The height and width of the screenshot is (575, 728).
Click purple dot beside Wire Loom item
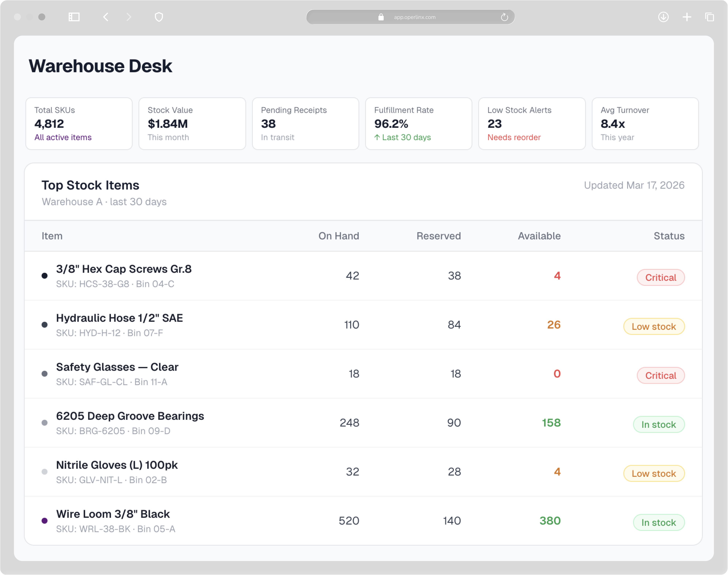44,521
